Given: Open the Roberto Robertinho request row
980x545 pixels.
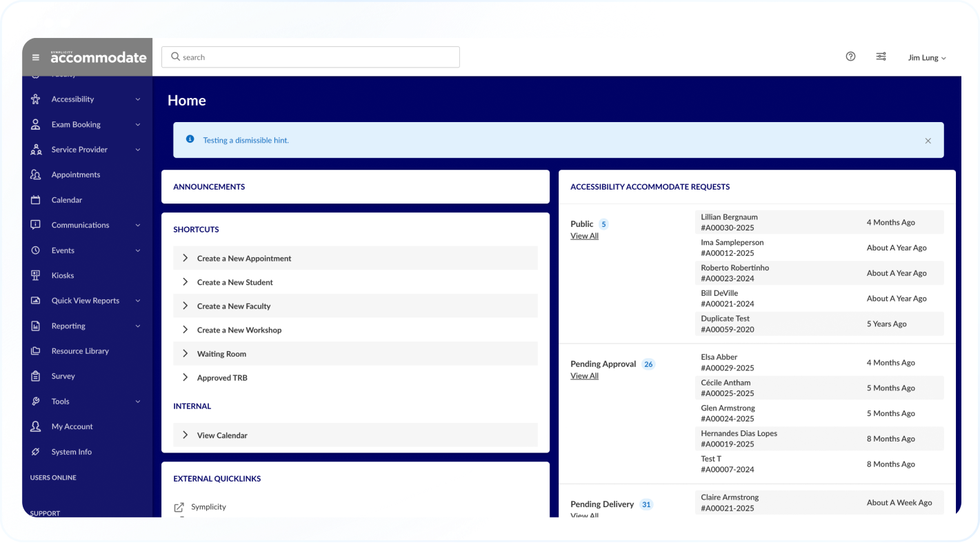Looking at the screenshot, I should pos(819,273).
